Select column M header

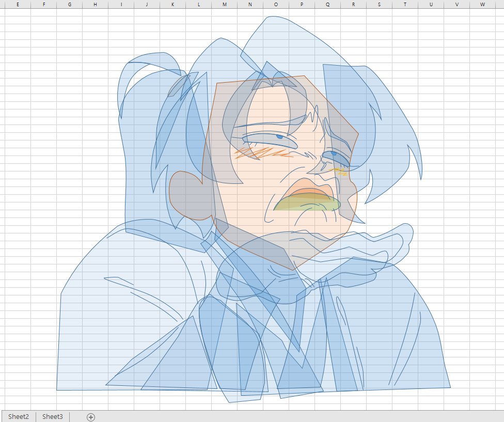(224, 4)
